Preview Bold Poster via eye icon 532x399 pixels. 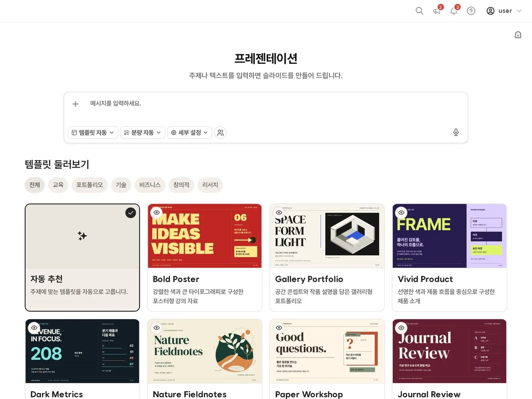pyautogui.click(x=156, y=213)
